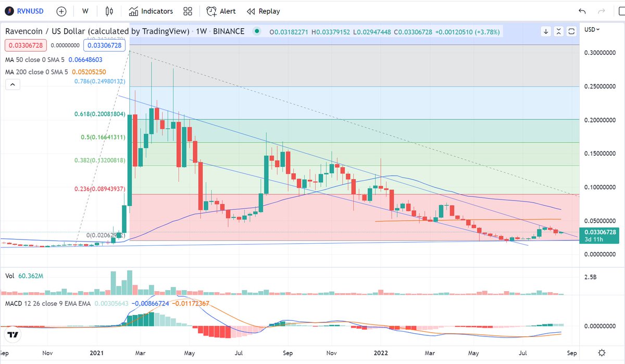The height and width of the screenshot is (364, 625).
Task: Click the 1W interval label in legend
Action: click(x=201, y=31)
